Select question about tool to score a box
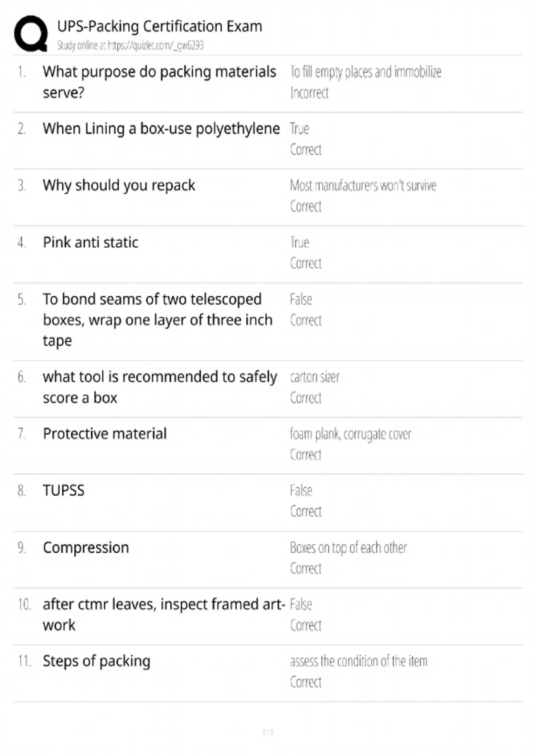This screenshot has width=534, height=756. tap(159, 387)
